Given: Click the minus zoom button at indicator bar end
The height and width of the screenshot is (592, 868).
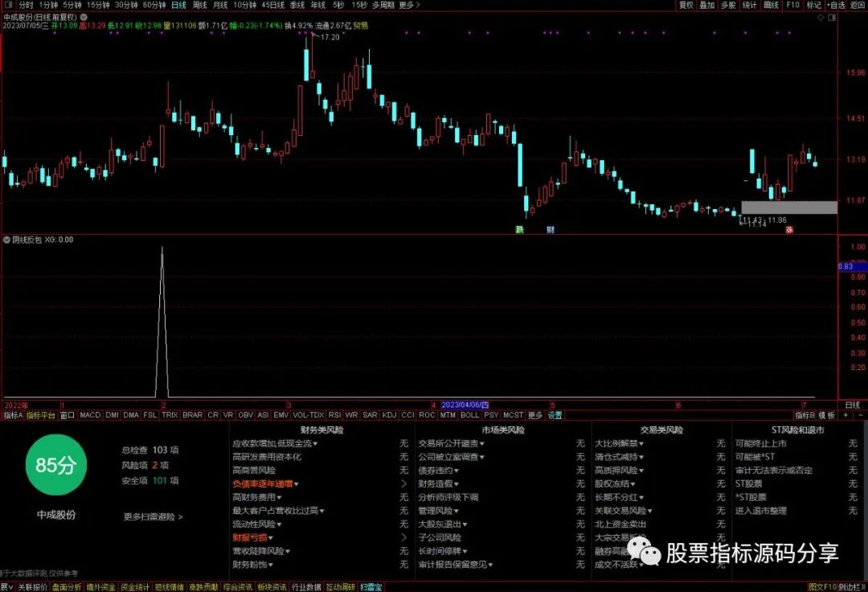Looking at the screenshot, I should point(860,415).
